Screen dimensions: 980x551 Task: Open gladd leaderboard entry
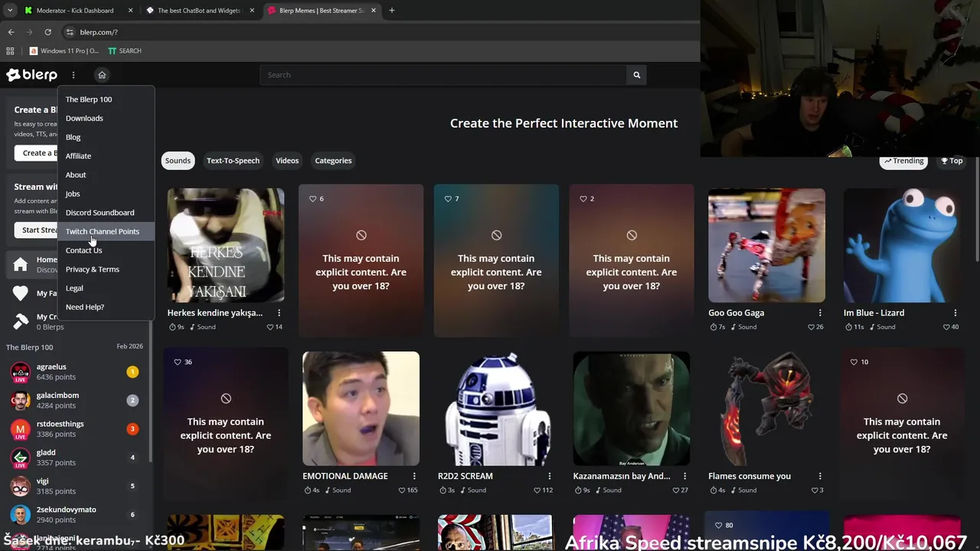click(75, 458)
